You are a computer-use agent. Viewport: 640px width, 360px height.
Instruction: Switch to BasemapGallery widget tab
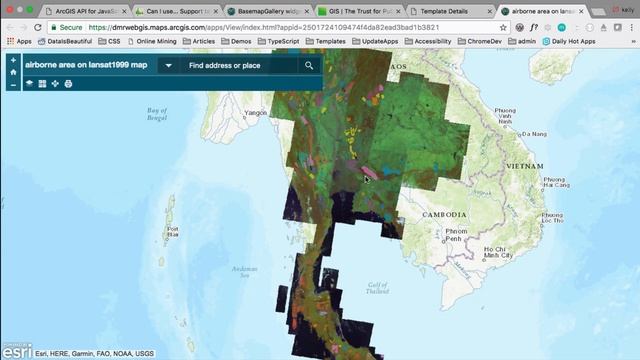pyautogui.click(x=269, y=11)
